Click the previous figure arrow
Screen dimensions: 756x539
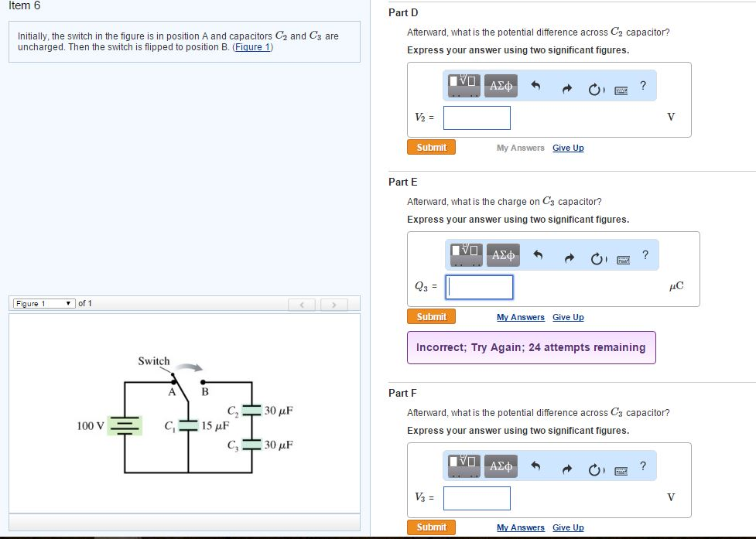[x=301, y=305]
